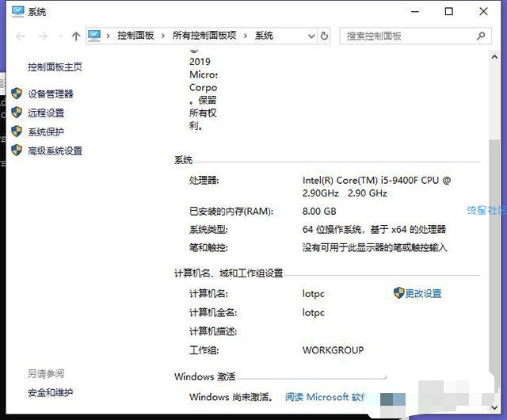Screen dimensions: 507x420
Task: Click the shield icon next to 更改设置
Action: point(399,293)
